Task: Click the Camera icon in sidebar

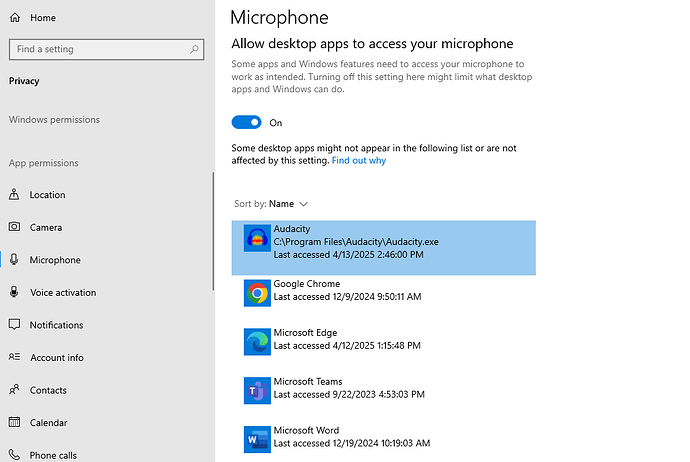Action: point(14,227)
